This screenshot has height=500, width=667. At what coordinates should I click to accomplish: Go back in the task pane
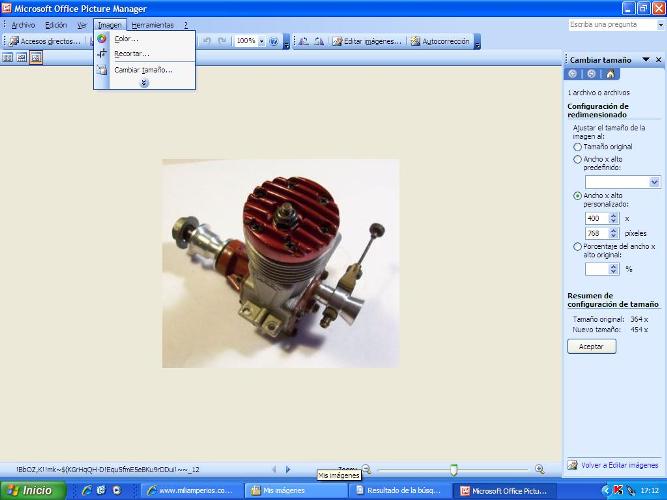573,74
